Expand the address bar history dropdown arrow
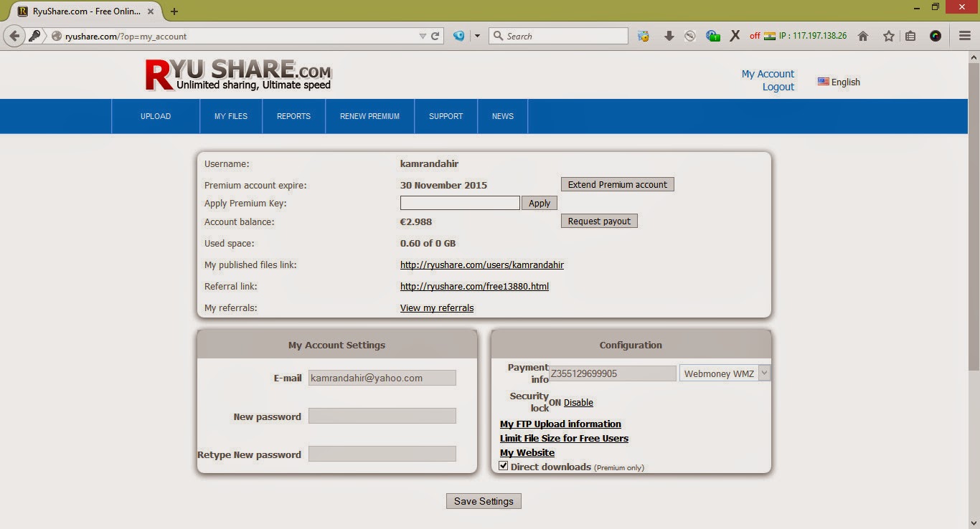This screenshot has height=529, width=980. (x=423, y=36)
